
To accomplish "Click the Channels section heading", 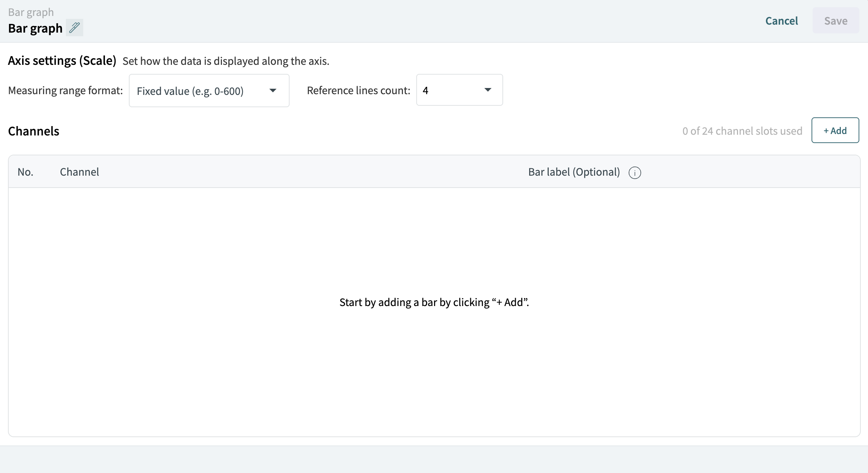I will [34, 131].
